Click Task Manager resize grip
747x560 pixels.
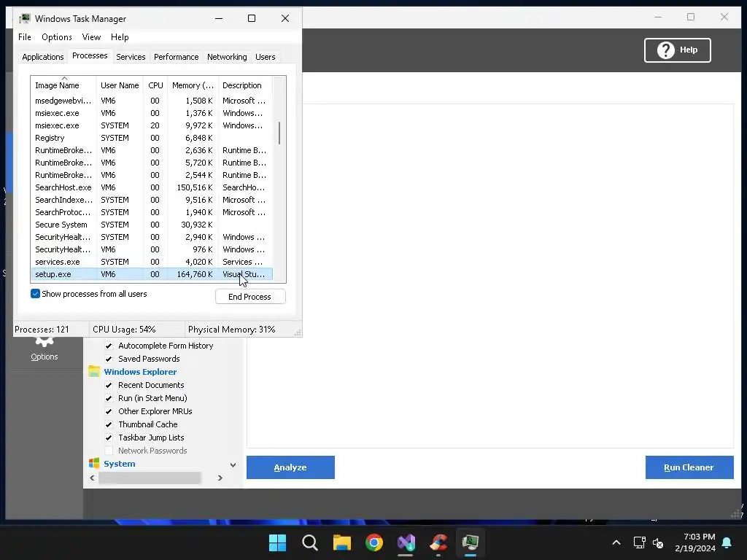[298, 332]
